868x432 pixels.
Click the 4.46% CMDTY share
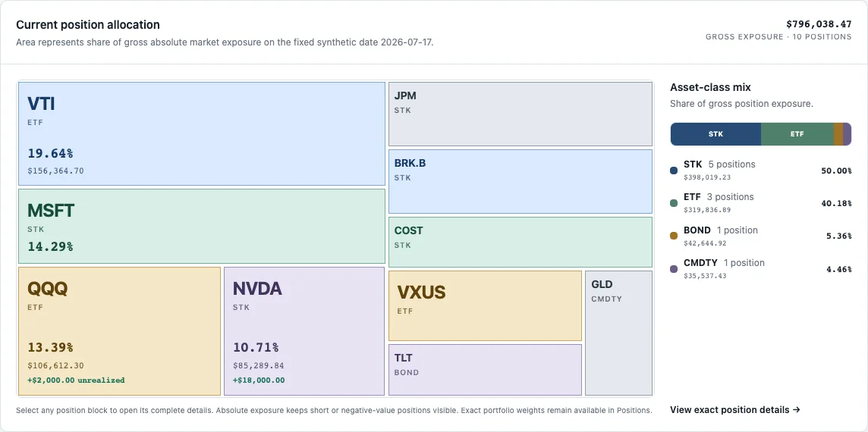838,269
